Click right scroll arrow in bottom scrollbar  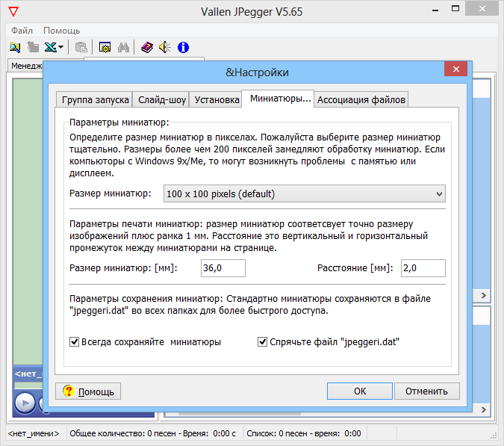[x=483, y=409]
